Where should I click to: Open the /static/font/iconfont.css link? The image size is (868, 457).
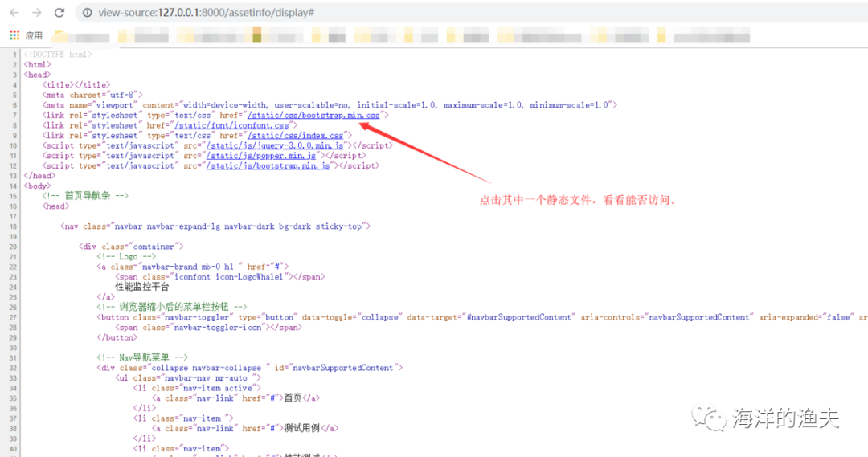coord(231,125)
